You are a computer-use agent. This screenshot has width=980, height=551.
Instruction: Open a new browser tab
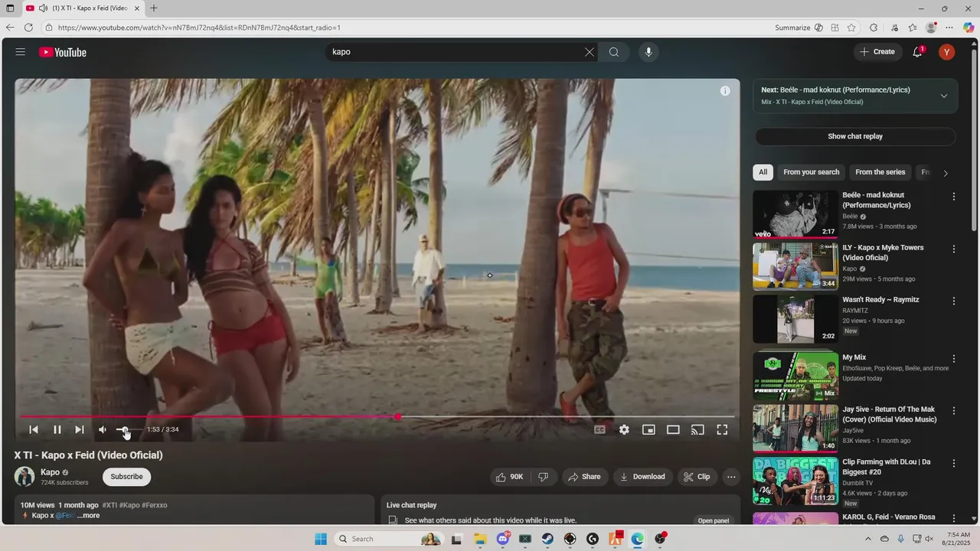tap(153, 8)
